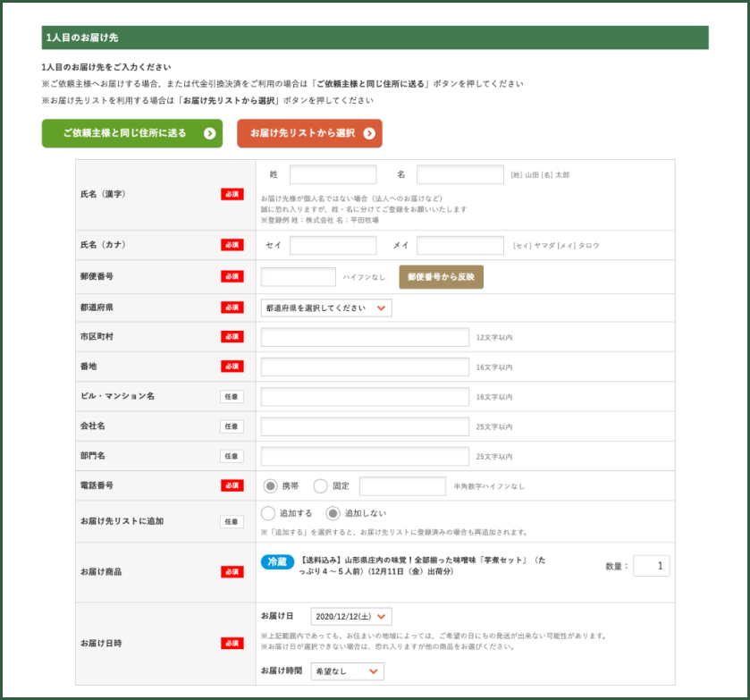This screenshot has width=750, height=700.
Task: Click the 市区町村 city input field
Action: [365, 337]
